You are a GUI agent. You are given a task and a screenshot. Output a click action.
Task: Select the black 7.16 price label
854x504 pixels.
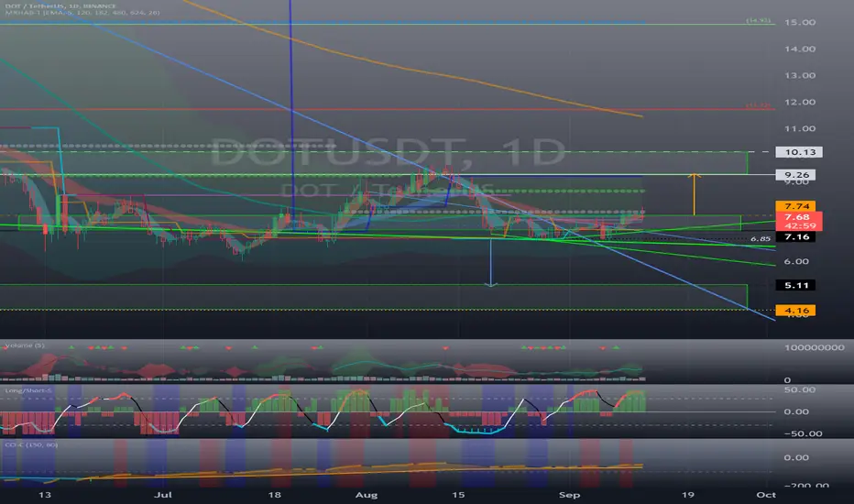point(795,236)
